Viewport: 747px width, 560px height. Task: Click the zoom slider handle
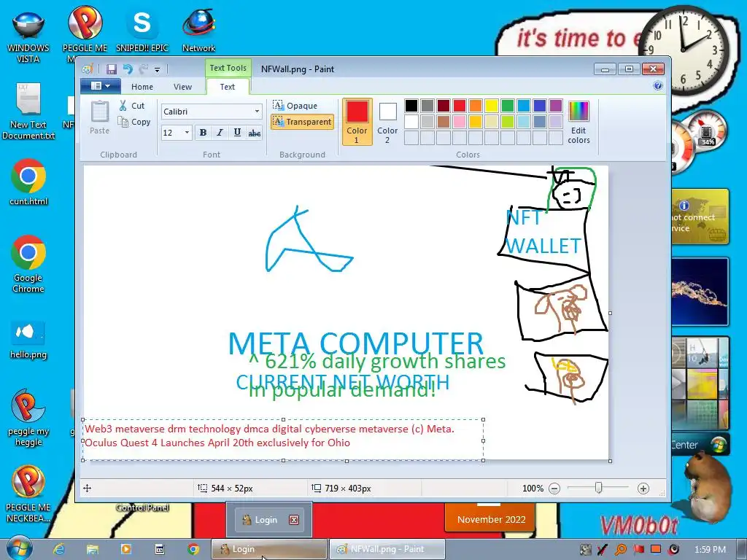[x=599, y=488]
